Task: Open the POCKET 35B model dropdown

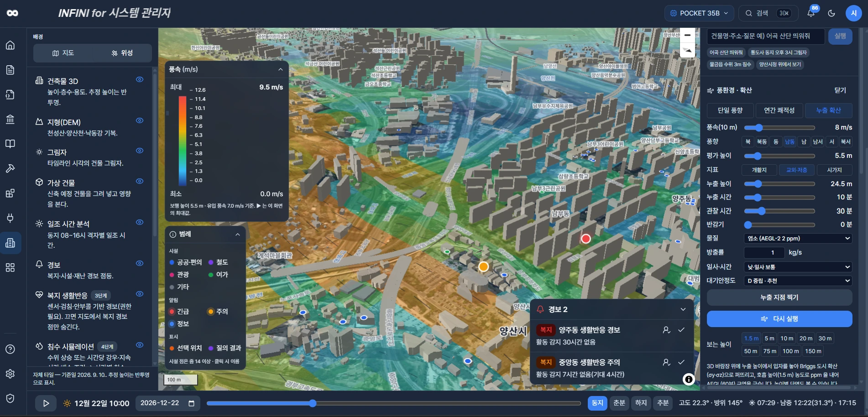Action: click(699, 13)
